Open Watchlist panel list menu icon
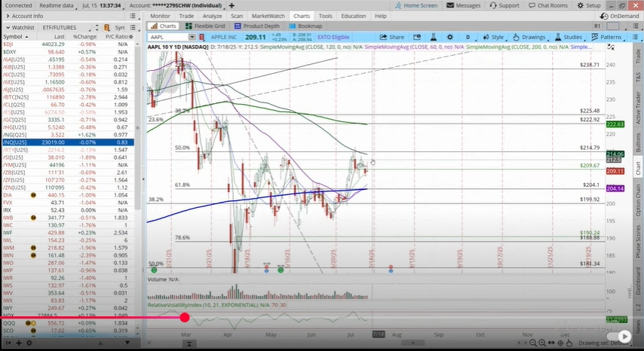The image size is (644, 351). point(133,27)
